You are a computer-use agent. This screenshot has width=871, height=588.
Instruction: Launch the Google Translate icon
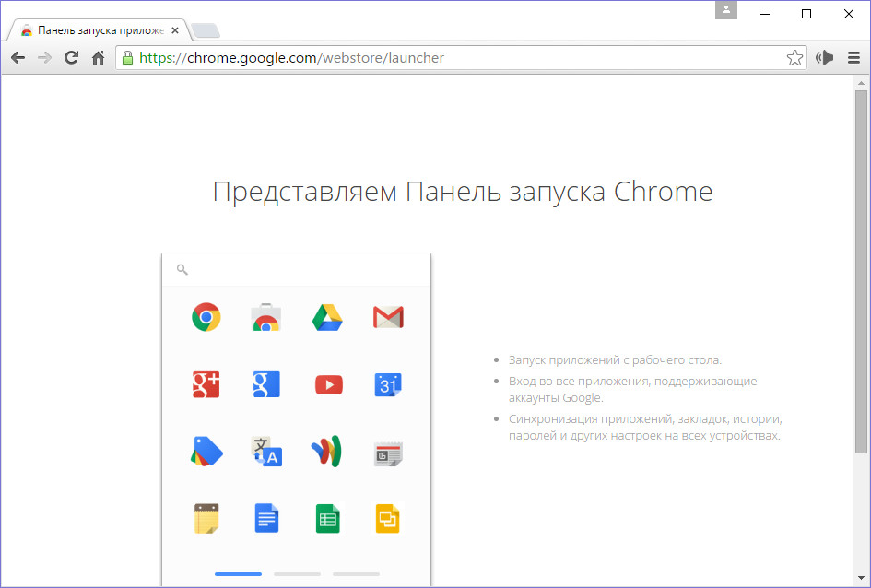(x=266, y=452)
